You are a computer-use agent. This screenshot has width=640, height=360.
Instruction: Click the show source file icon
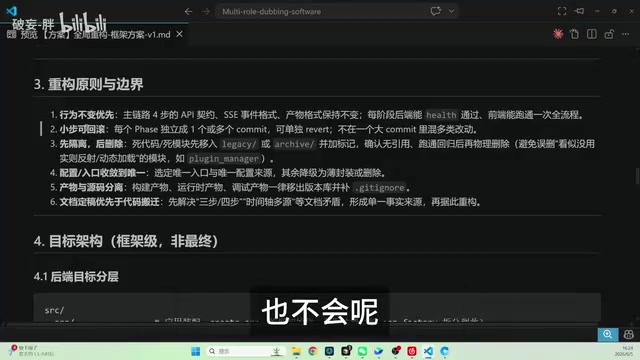574,34
